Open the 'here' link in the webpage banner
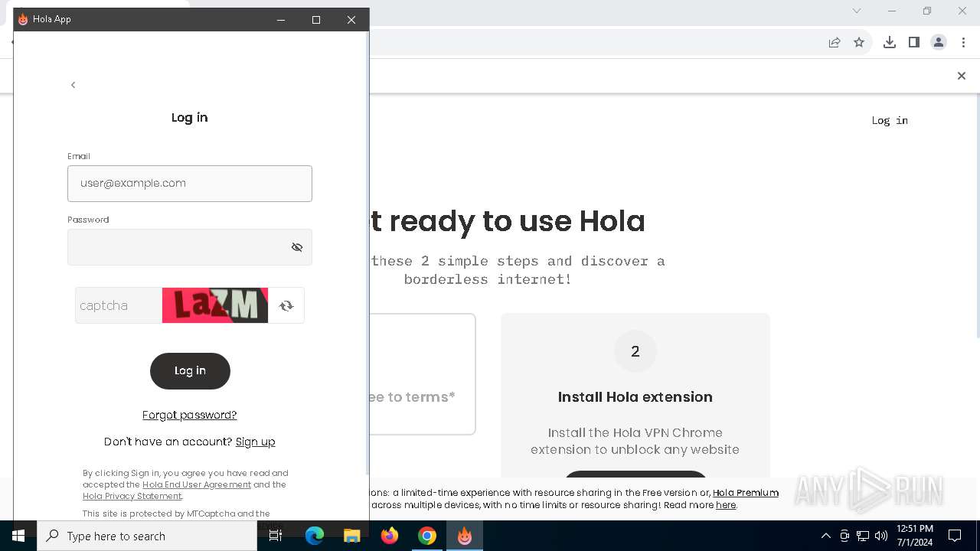The width and height of the screenshot is (980, 551). click(x=726, y=505)
